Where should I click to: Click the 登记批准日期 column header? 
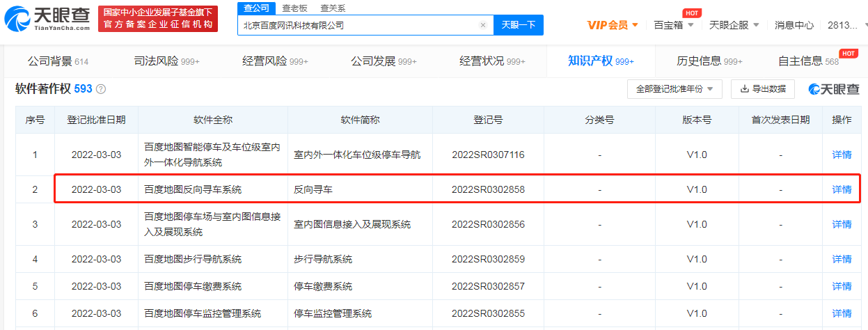[96, 120]
